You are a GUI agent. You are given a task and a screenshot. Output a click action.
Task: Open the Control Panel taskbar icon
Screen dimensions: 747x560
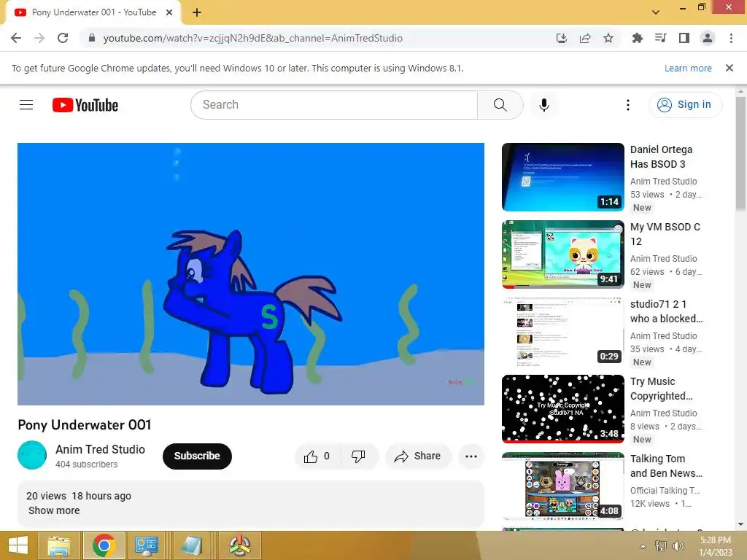[x=147, y=545]
